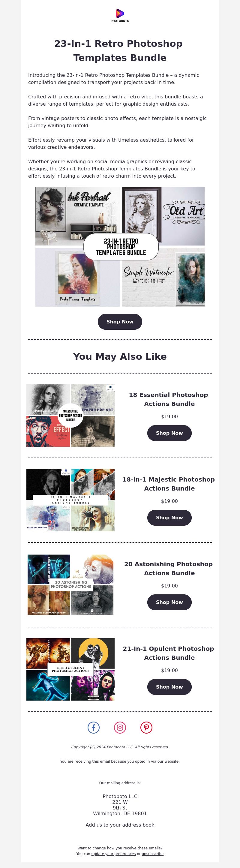
Task: Click the 20 Astonishing Photoshop Actions Bundle title
Action: (x=169, y=569)
